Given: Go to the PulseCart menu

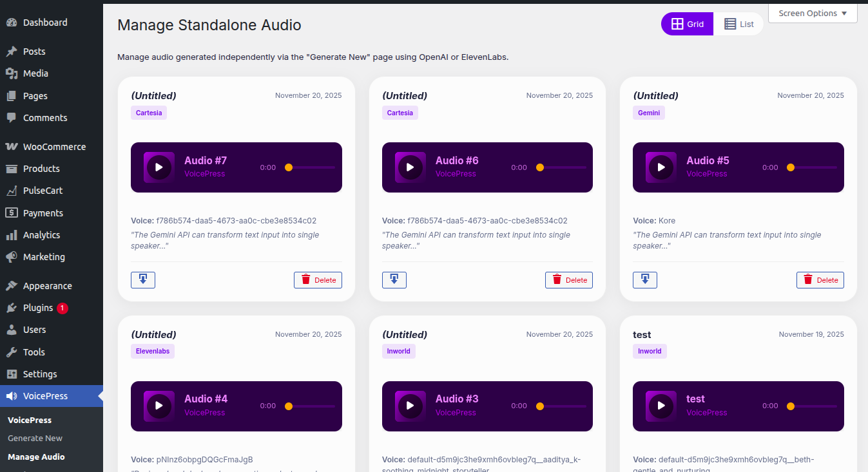Looking at the screenshot, I should click(43, 191).
